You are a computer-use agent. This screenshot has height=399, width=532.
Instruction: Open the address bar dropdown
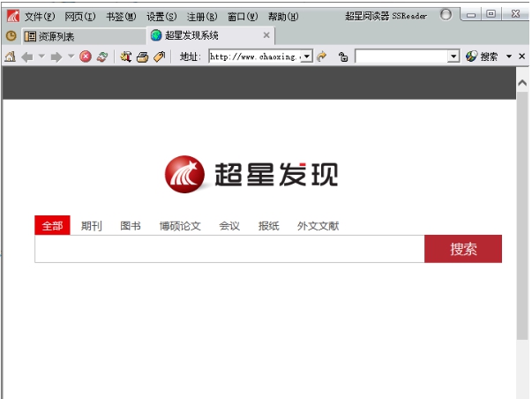(x=307, y=56)
